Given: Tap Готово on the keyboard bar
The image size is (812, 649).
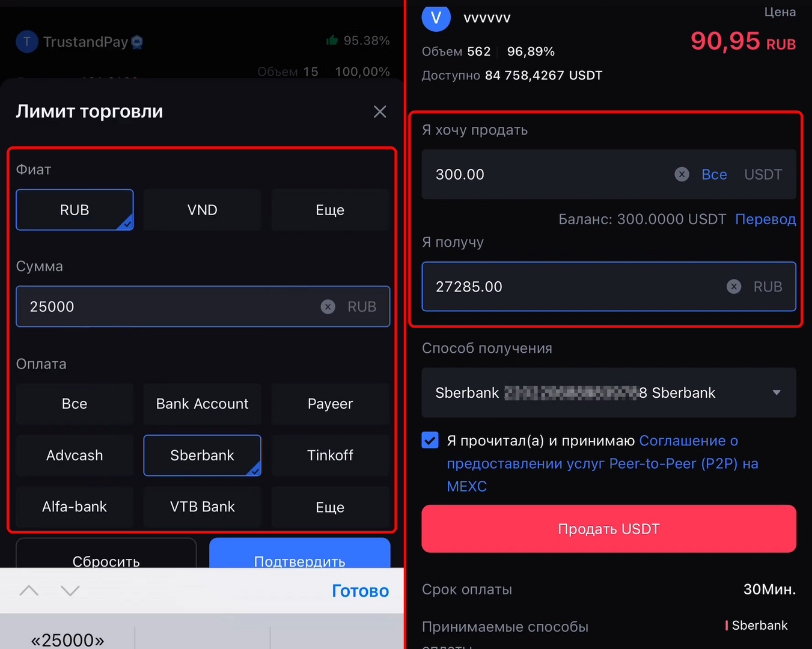Looking at the screenshot, I should 361,591.
